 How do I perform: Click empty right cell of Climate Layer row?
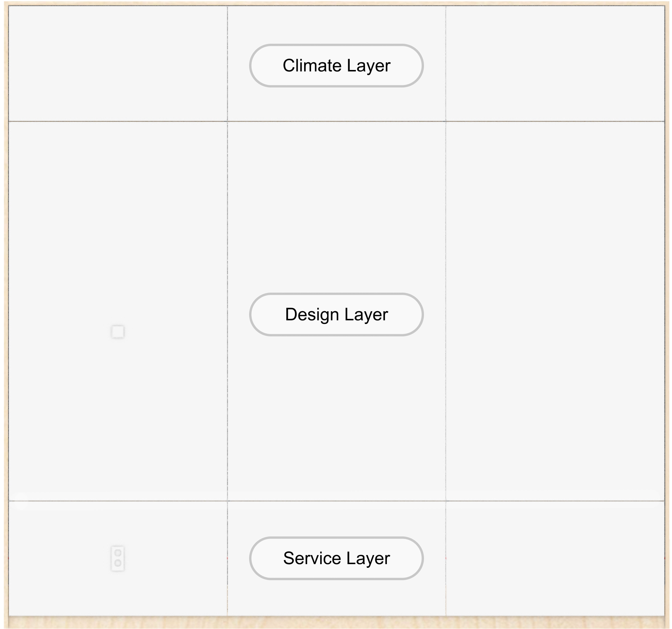555,64
